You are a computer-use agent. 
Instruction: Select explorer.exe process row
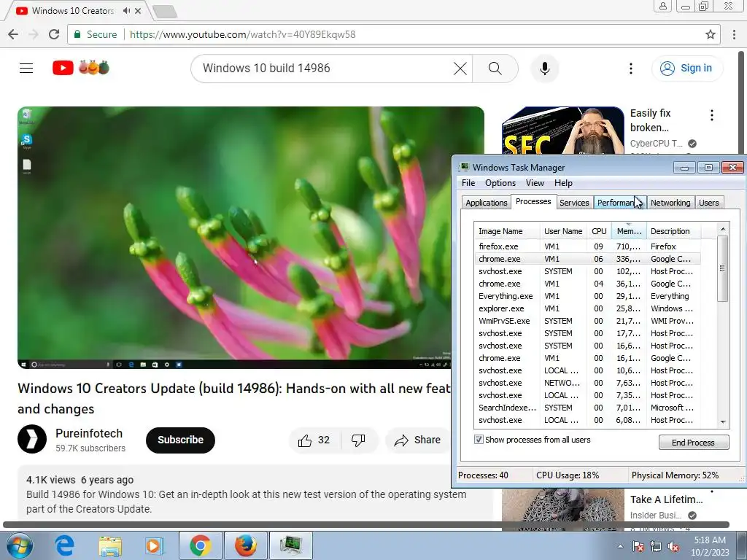click(x=587, y=308)
